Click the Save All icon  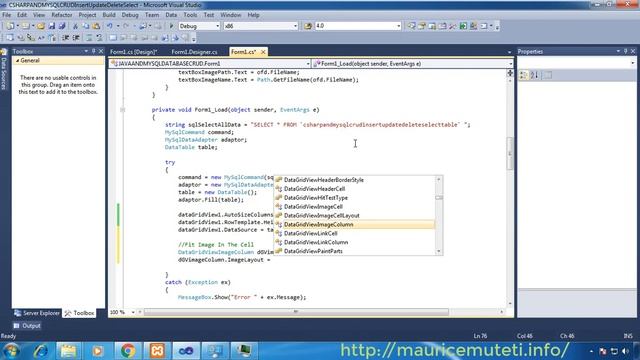[x=62, y=26]
